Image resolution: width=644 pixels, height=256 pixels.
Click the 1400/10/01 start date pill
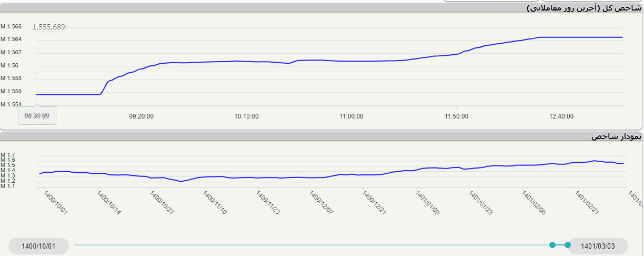click(38, 246)
